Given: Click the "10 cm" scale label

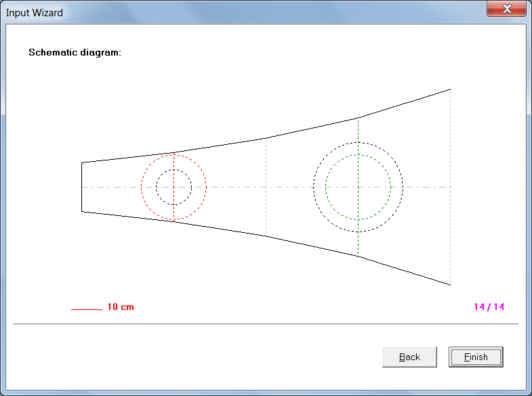Looking at the screenshot, I should [121, 307].
